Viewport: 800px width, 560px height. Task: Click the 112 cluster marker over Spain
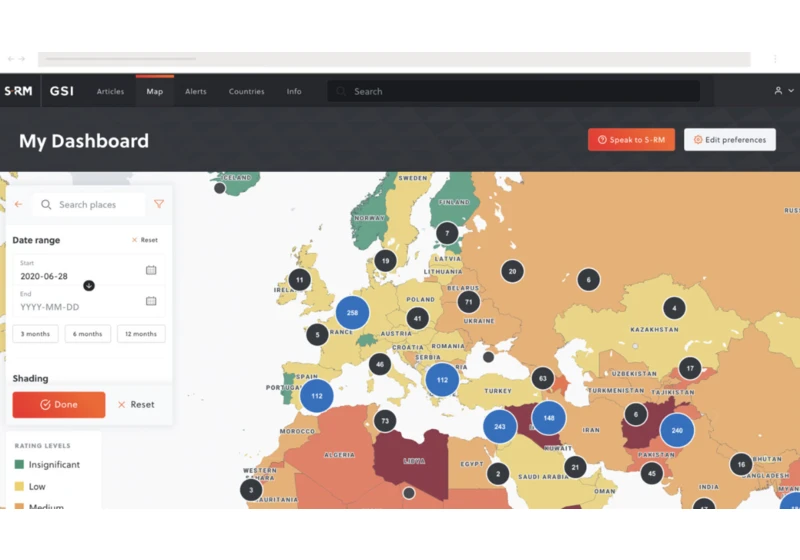[x=316, y=396]
